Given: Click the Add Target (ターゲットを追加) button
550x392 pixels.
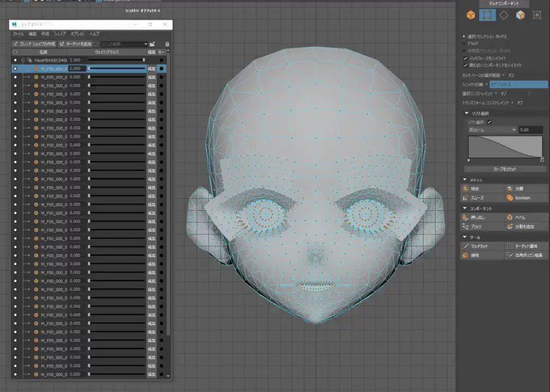Looking at the screenshot, I should pyautogui.click(x=76, y=44).
